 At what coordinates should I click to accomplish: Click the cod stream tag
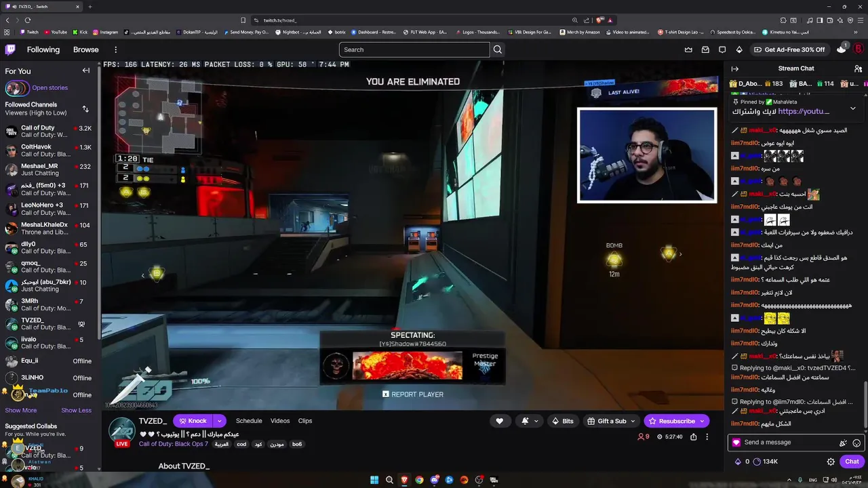(241, 444)
